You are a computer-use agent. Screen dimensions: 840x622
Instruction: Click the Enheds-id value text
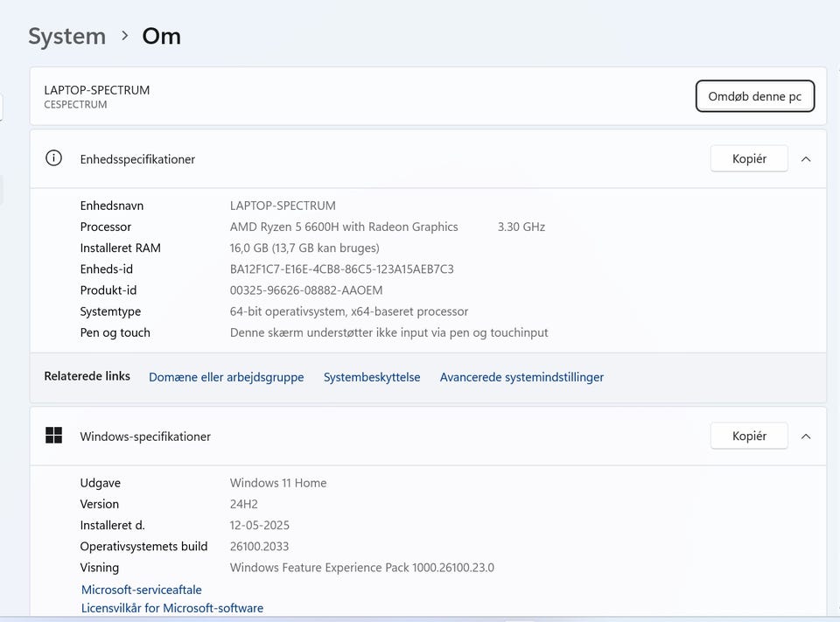coord(341,269)
